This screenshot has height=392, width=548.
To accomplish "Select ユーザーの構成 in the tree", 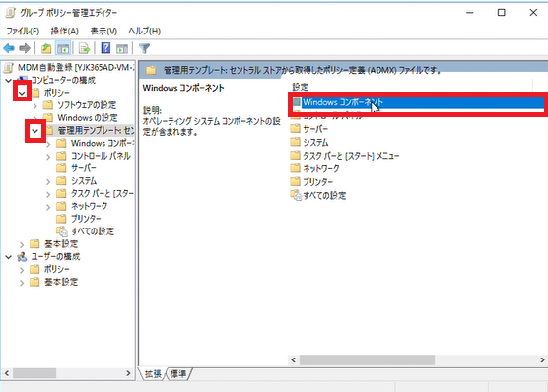I will coord(55,257).
